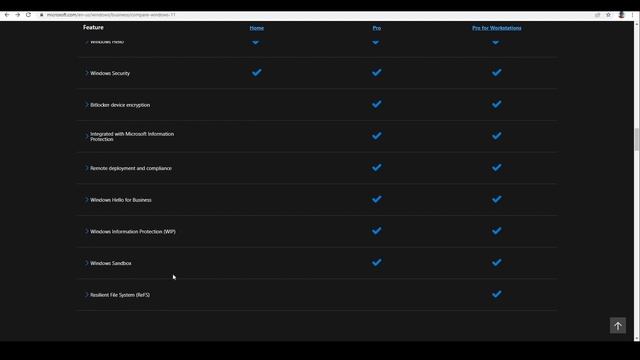Go back with the browser back arrow
Screen dimensions: 640x360
click(x=7, y=15)
